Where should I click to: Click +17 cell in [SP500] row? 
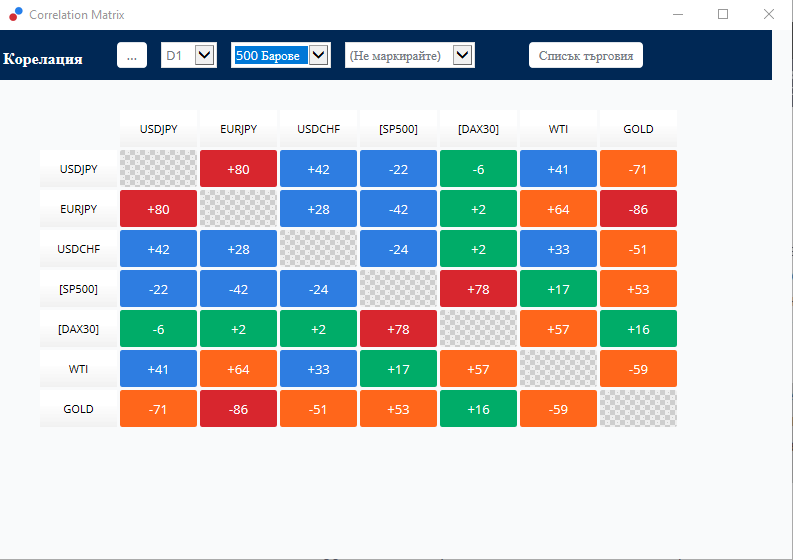point(558,289)
